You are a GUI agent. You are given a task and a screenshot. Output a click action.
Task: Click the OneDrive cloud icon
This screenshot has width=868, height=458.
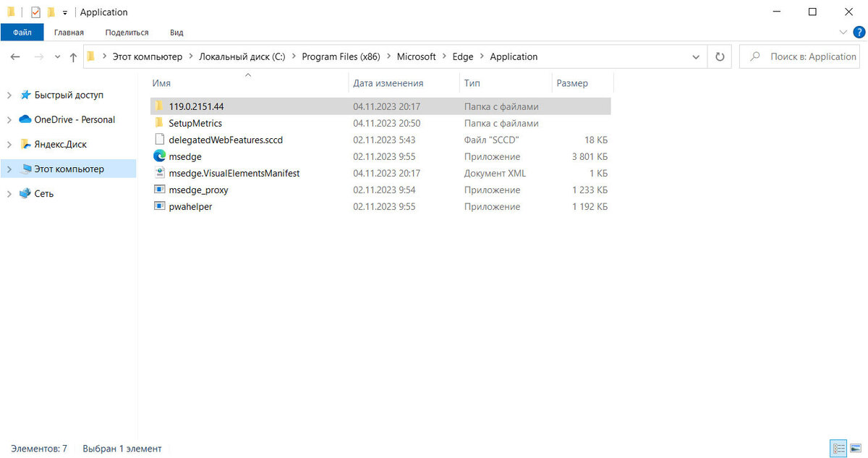(25, 119)
